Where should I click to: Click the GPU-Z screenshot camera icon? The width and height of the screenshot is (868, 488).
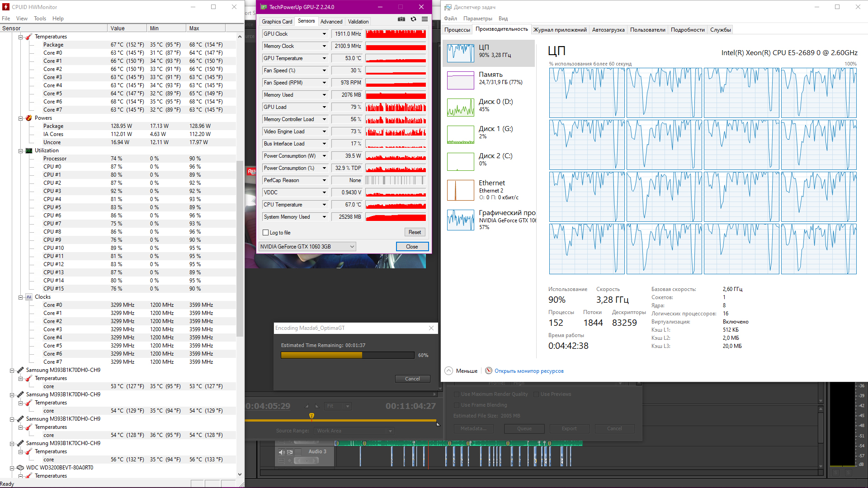401,19
